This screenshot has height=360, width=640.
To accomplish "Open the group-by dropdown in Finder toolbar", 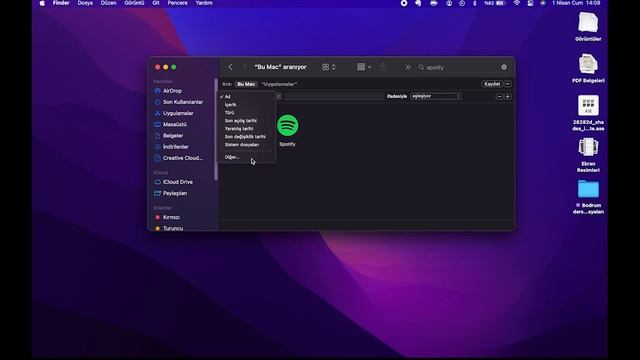I will click(x=364, y=67).
